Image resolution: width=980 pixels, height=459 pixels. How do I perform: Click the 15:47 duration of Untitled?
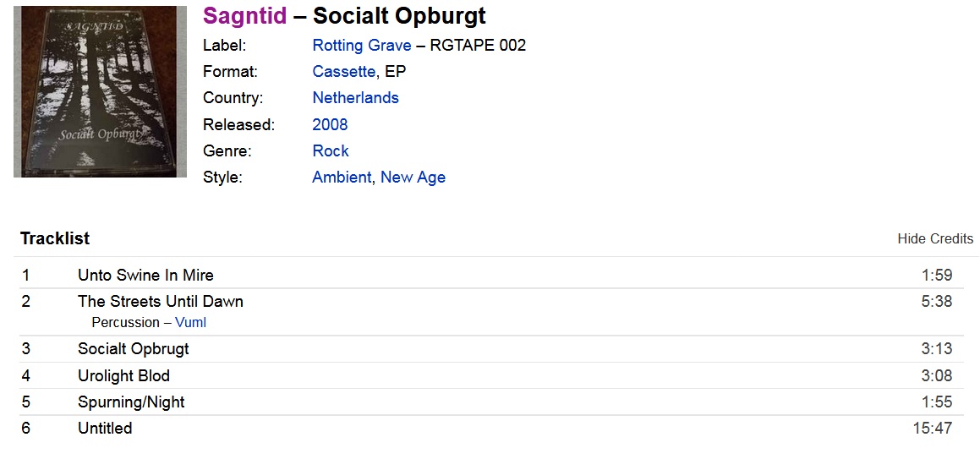(933, 429)
